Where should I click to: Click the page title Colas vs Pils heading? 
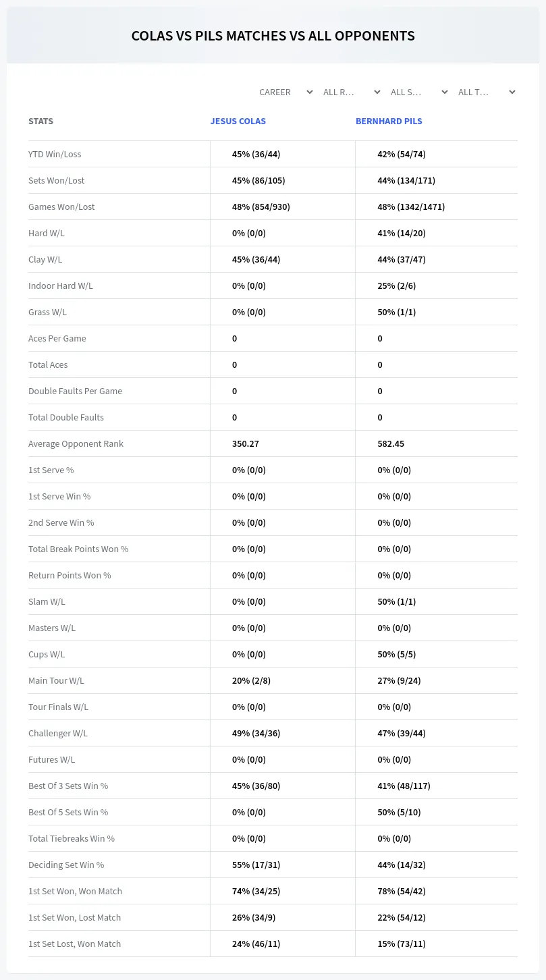click(x=273, y=36)
